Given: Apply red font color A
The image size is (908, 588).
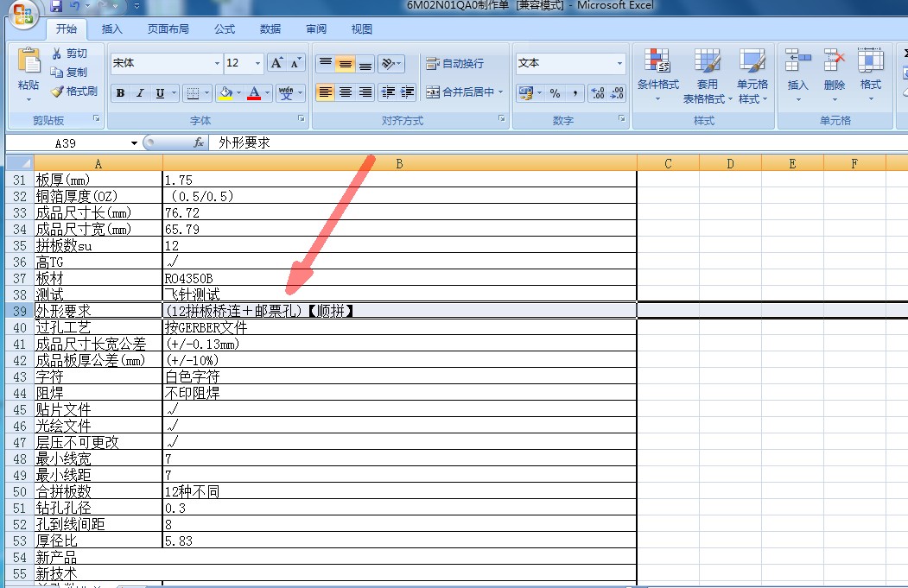Looking at the screenshot, I should (x=254, y=92).
